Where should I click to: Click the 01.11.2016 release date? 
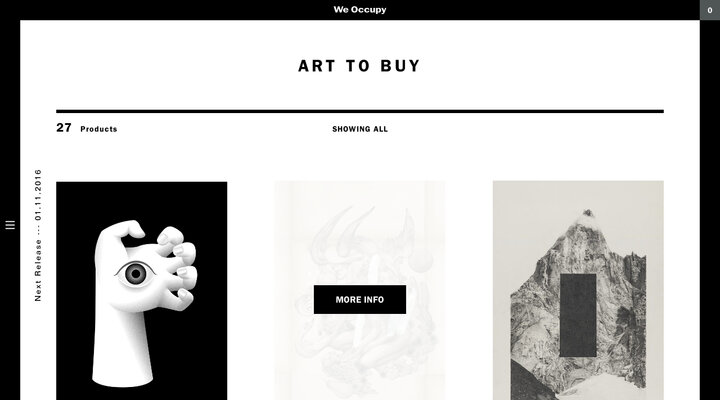(38, 195)
